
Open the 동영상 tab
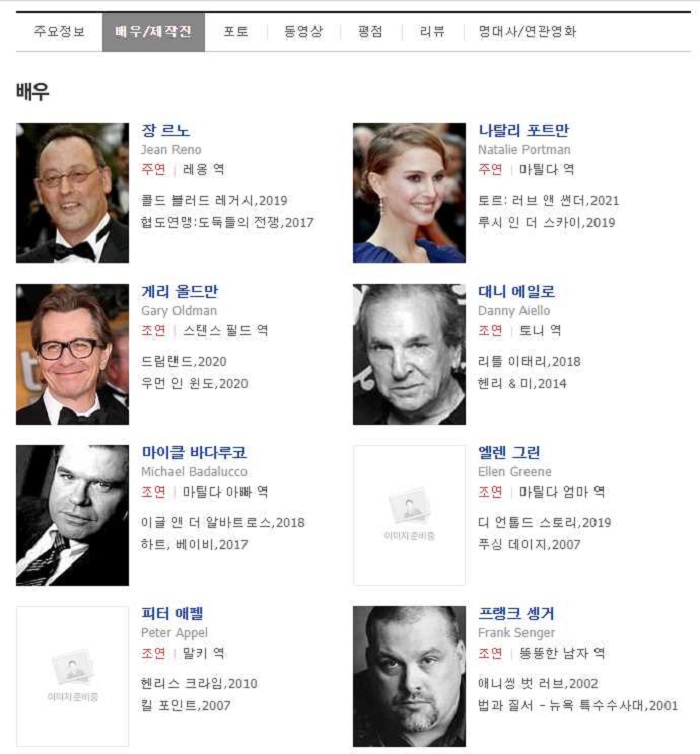303,32
